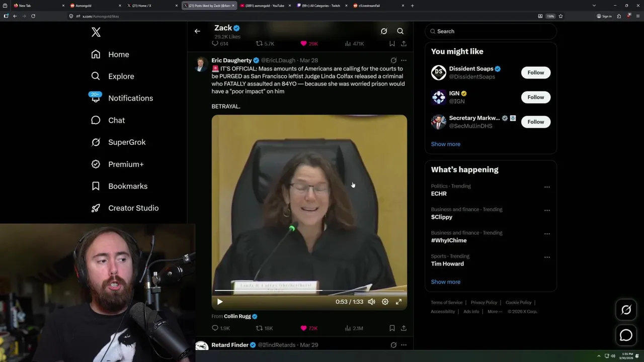
Task: Open the floating chat messages button
Action: tap(626, 335)
